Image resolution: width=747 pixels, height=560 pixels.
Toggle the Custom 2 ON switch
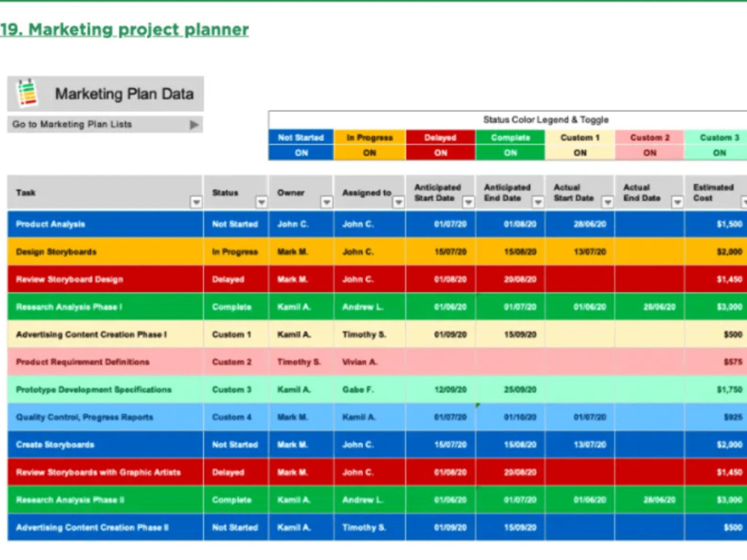click(x=650, y=153)
